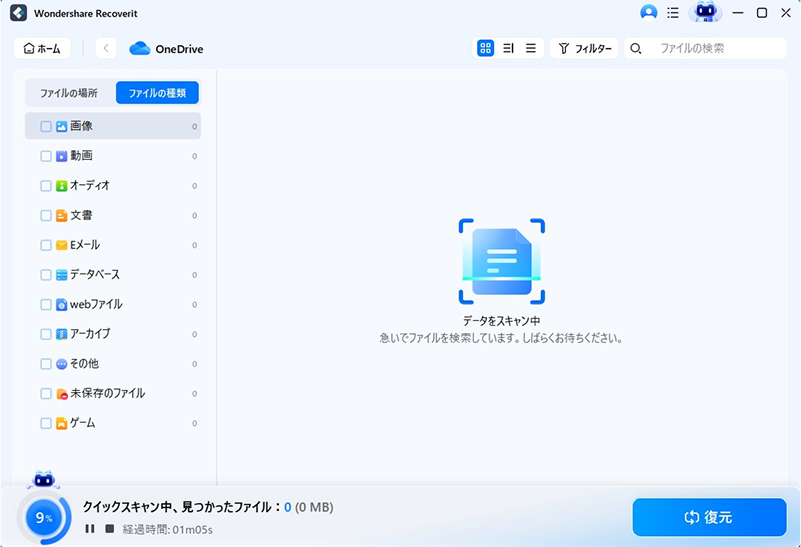801x547 pixels.
Task: Click the OneDrive cloud icon
Action: tap(139, 48)
